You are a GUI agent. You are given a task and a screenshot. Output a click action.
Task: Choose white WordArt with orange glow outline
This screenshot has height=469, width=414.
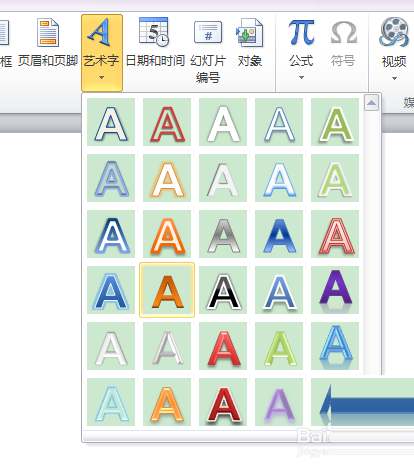pyautogui.click(x=167, y=178)
